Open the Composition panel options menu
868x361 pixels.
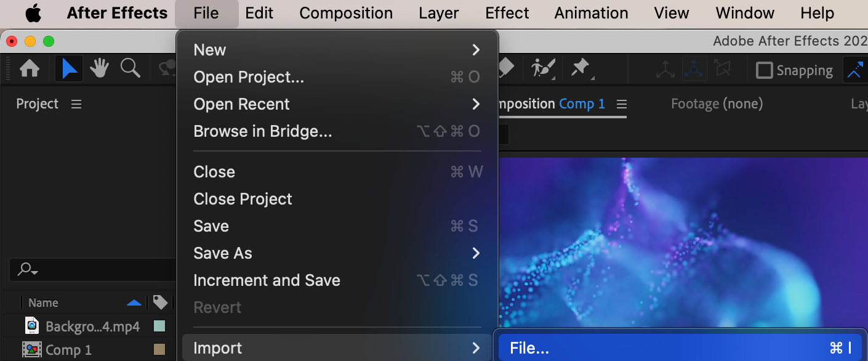(622, 104)
